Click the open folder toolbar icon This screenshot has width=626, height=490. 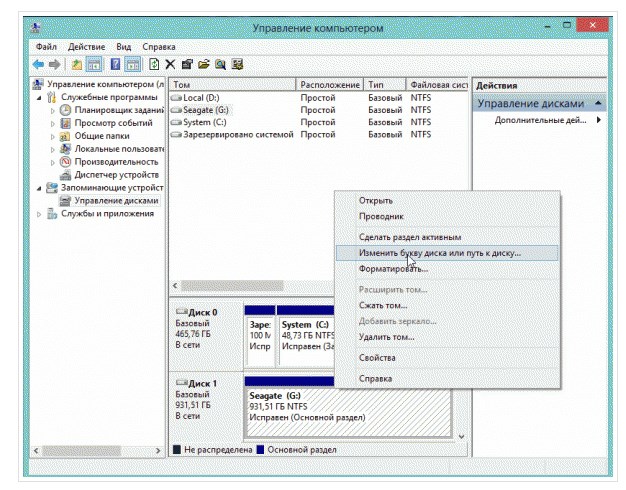(x=204, y=64)
